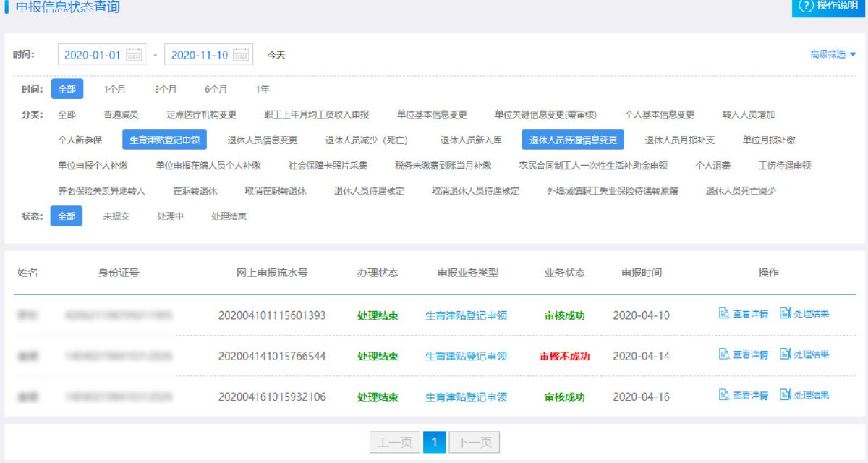Click the 今天 shortcut link
Viewport: 868px width, 463px height.
[x=276, y=54]
